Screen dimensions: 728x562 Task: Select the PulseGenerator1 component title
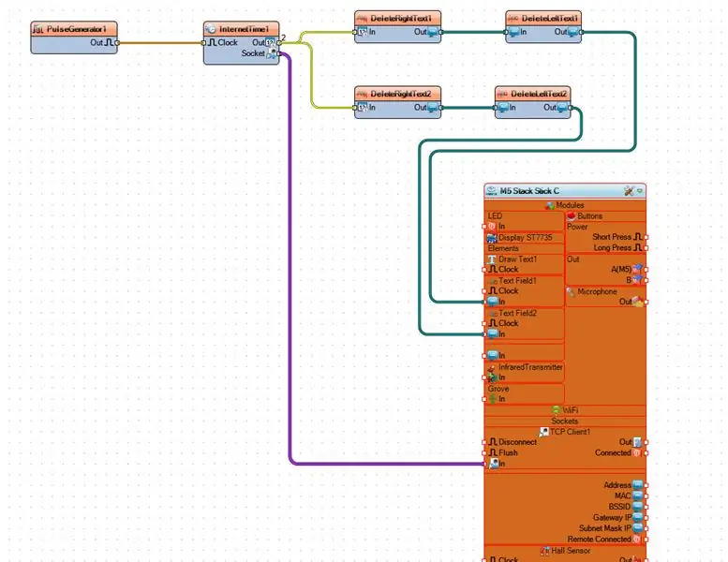(x=77, y=29)
